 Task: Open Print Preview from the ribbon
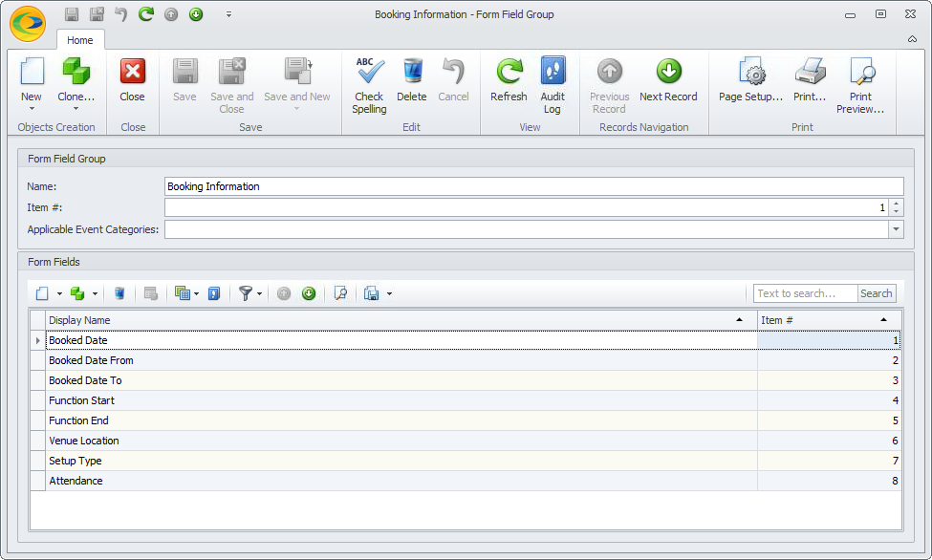coord(860,86)
